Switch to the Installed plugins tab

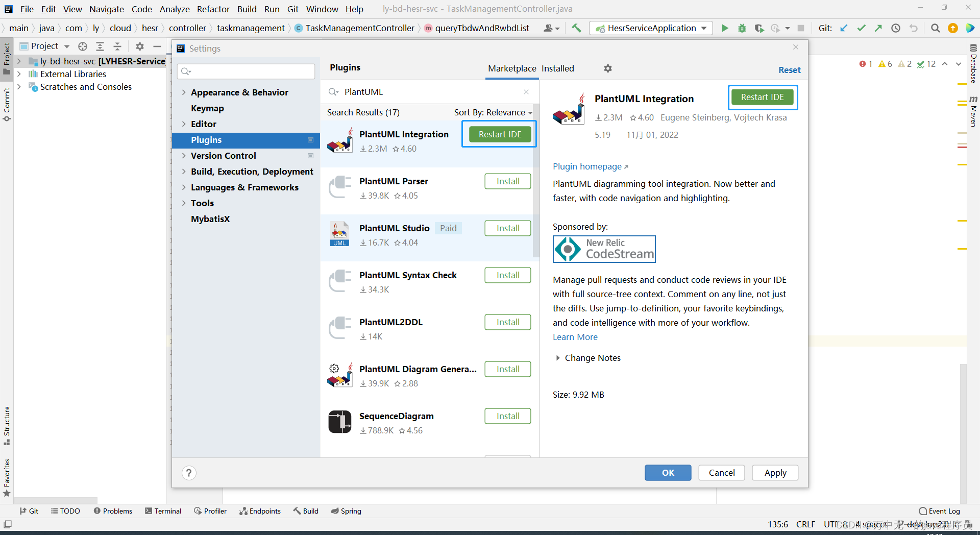pos(557,68)
